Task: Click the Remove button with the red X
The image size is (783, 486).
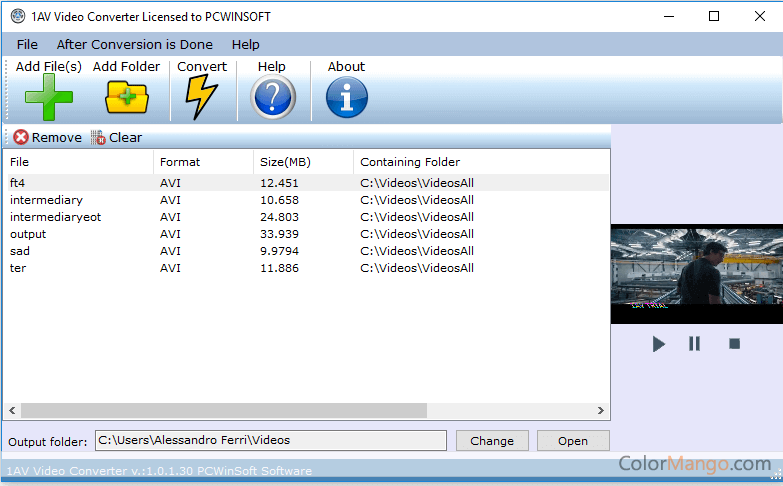Action: (47, 137)
